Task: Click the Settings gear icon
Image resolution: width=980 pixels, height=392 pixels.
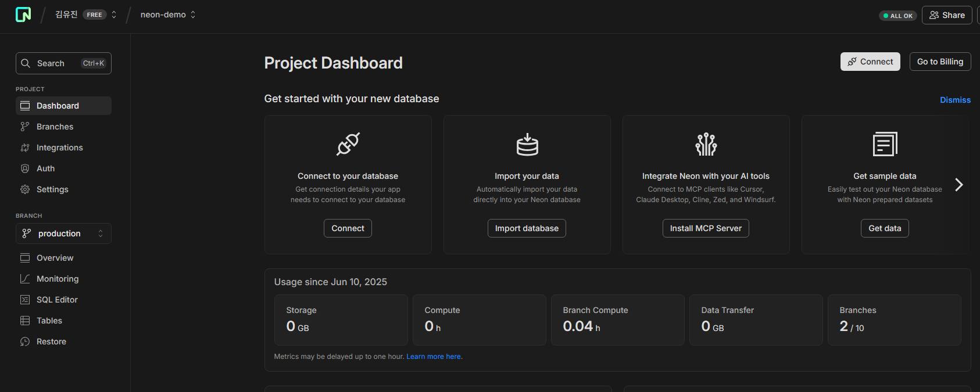Action: click(x=25, y=189)
